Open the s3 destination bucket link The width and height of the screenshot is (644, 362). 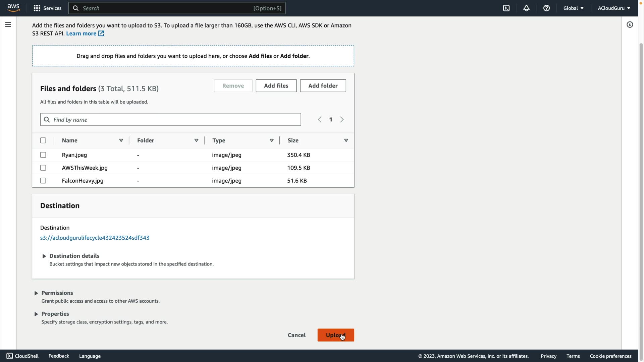[95, 238]
